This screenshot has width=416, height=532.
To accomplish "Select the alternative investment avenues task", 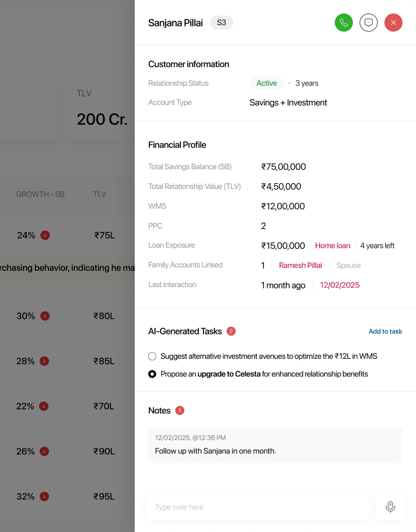I will pos(152,357).
